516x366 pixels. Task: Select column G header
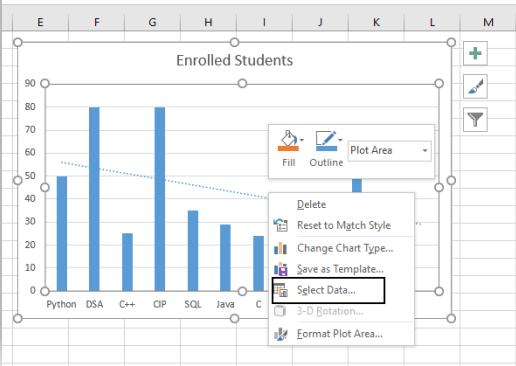152,22
